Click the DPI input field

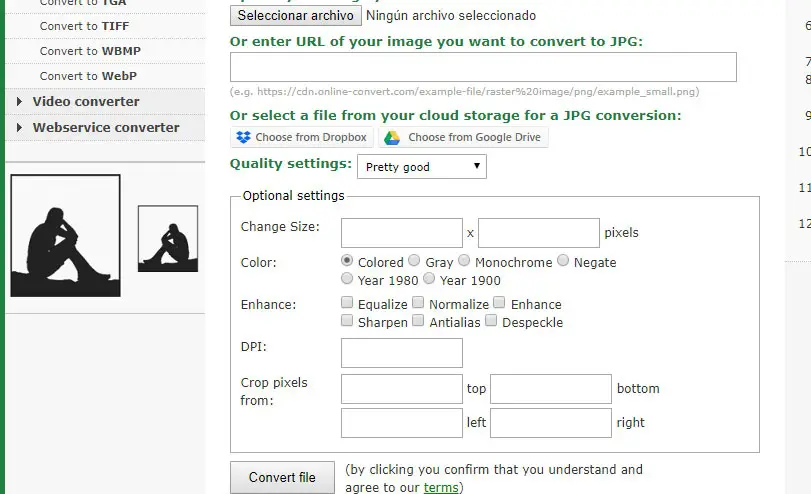click(401, 353)
